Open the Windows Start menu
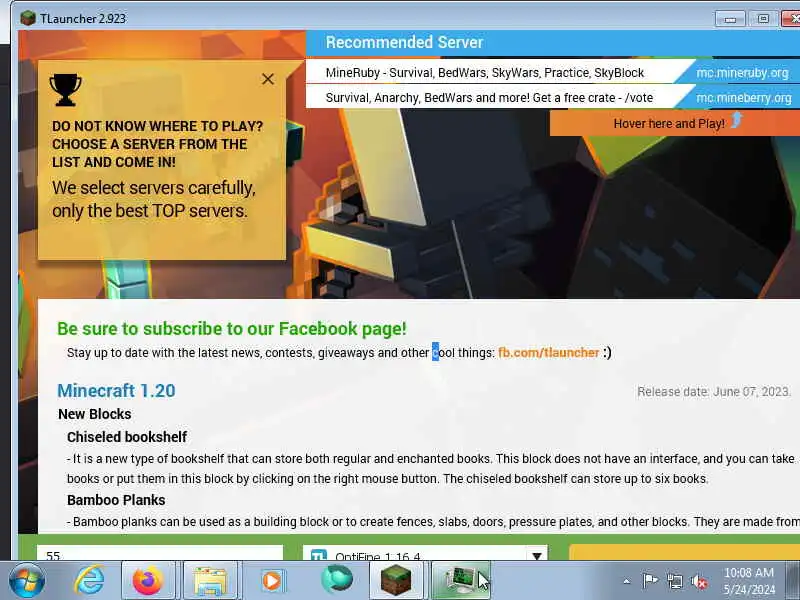This screenshot has width=800, height=600. (27, 580)
